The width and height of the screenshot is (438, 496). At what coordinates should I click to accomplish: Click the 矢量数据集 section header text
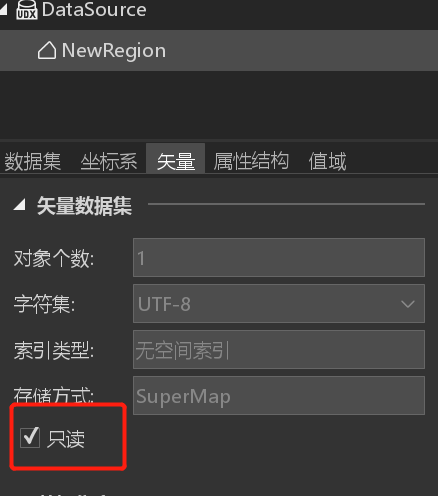pyautogui.click(x=84, y=206)
